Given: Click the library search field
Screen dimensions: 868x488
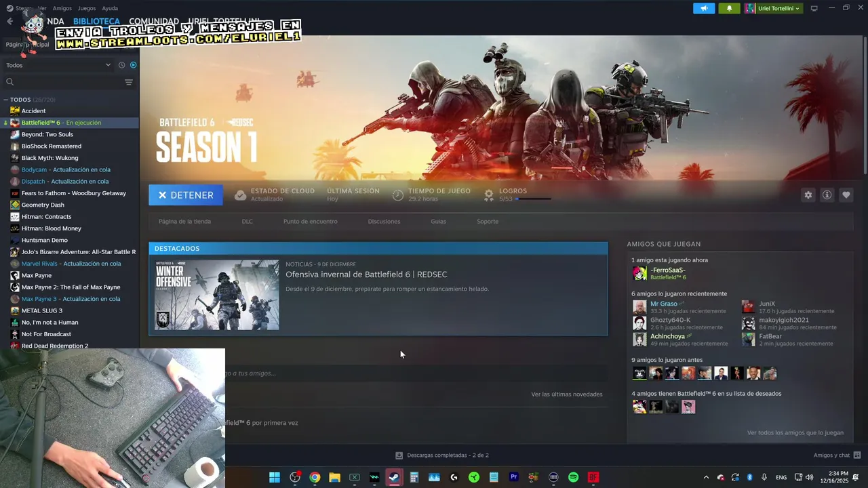Looking at the screenshot, I should (x=62, y=82).
